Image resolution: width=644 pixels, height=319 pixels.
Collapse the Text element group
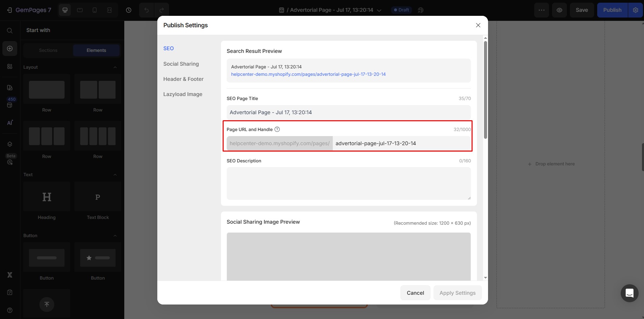(x=115, y=174)
